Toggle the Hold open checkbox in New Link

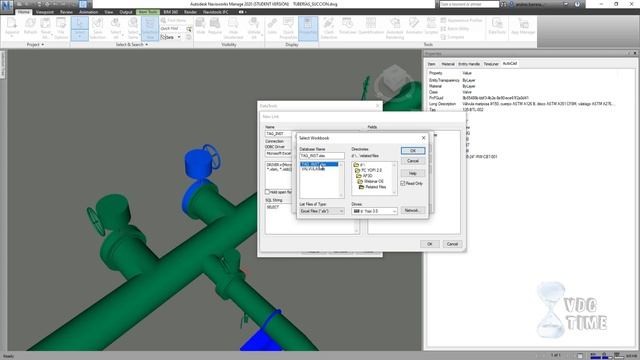click(x=267, y=192)
